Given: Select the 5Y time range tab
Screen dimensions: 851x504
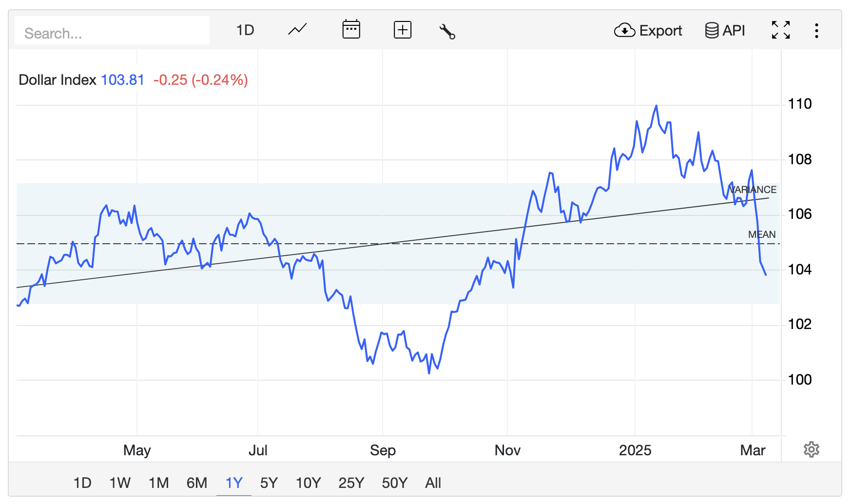Looking at the screenshot, I should [x=269, y=483].
